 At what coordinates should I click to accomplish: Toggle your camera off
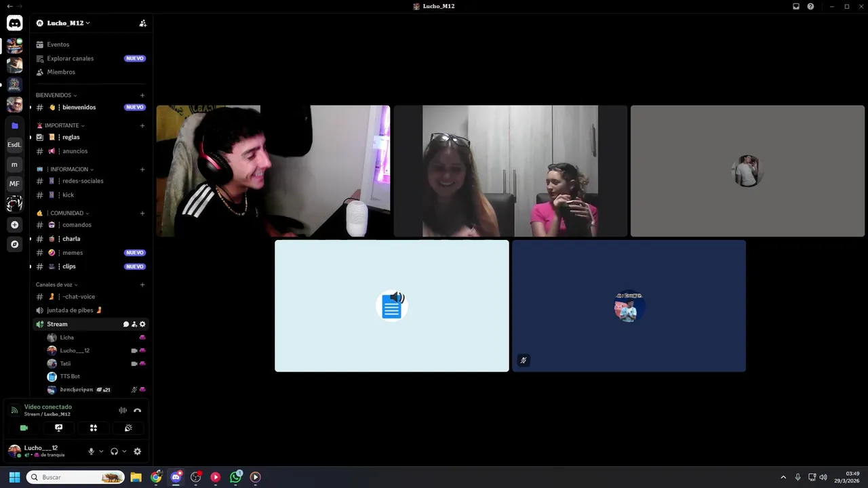tap(24, 428)
